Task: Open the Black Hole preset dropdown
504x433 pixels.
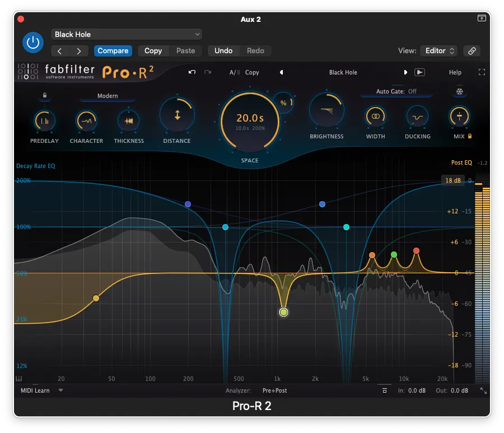Action: coord(127,35)
